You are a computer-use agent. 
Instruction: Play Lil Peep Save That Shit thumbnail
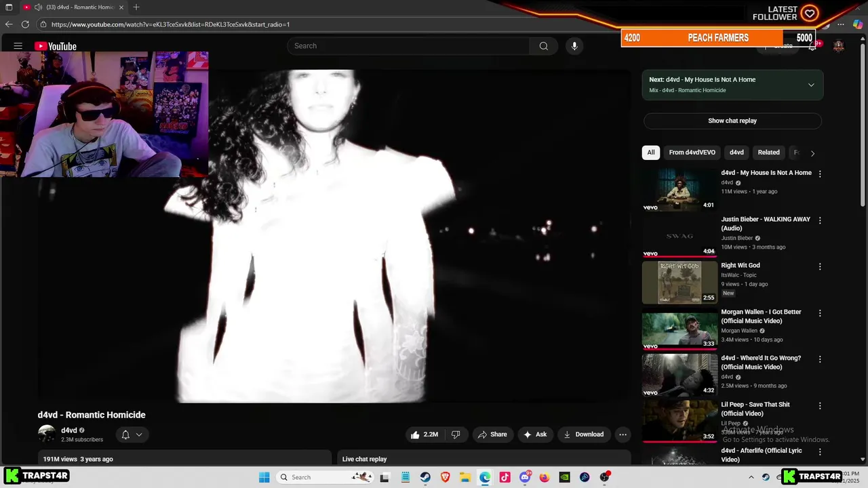pyautogui.click(x=679, y=421)
